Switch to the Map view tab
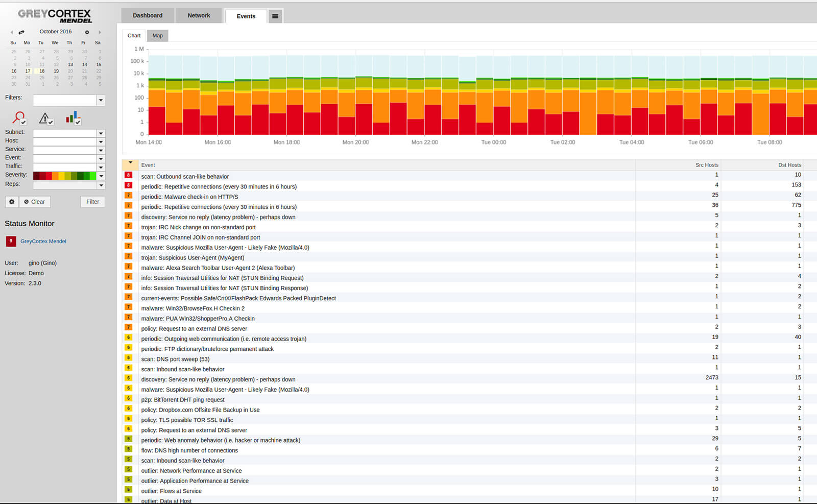The image size is (817, 504). (x=157, y=36)
